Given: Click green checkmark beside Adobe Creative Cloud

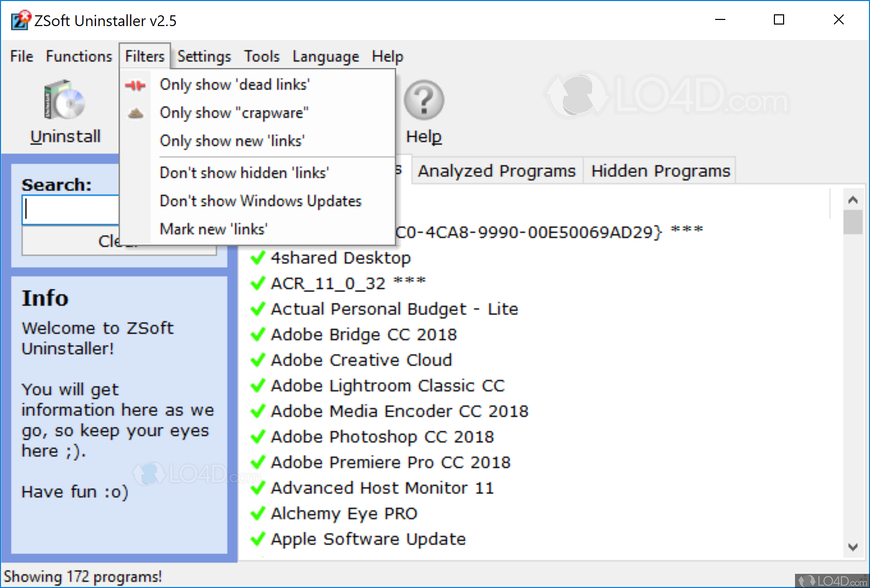Looking at the screenshot, I should pyautogui.click(x=258, y=360).
